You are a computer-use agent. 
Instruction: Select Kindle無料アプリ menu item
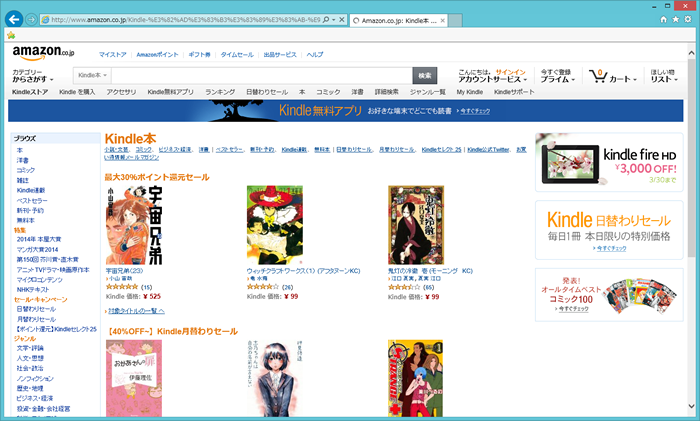pos(171,92)
